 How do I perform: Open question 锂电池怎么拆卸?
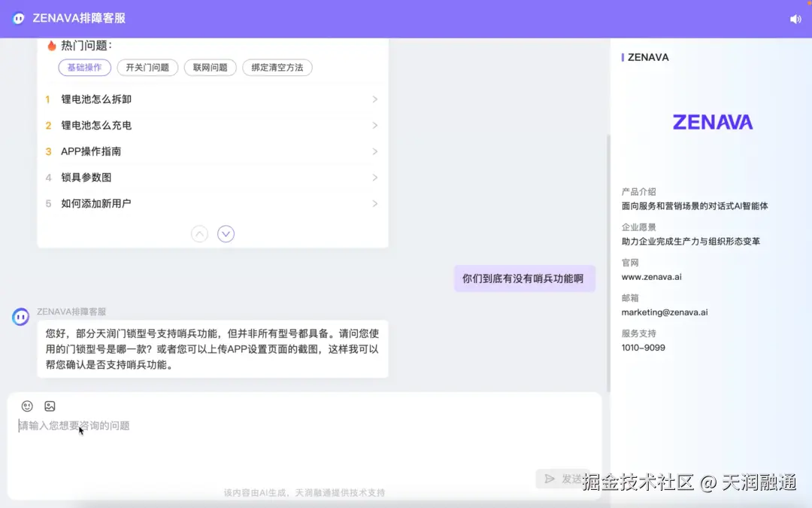pos(96,99)
